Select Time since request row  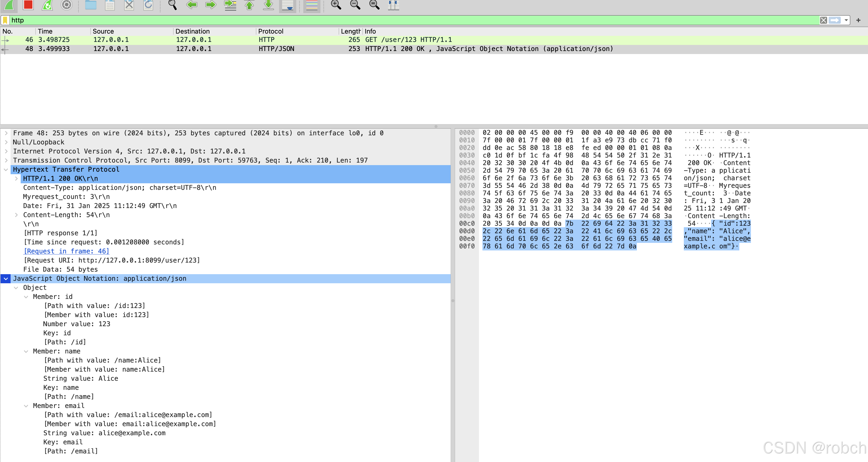click(x=225, y=242)
